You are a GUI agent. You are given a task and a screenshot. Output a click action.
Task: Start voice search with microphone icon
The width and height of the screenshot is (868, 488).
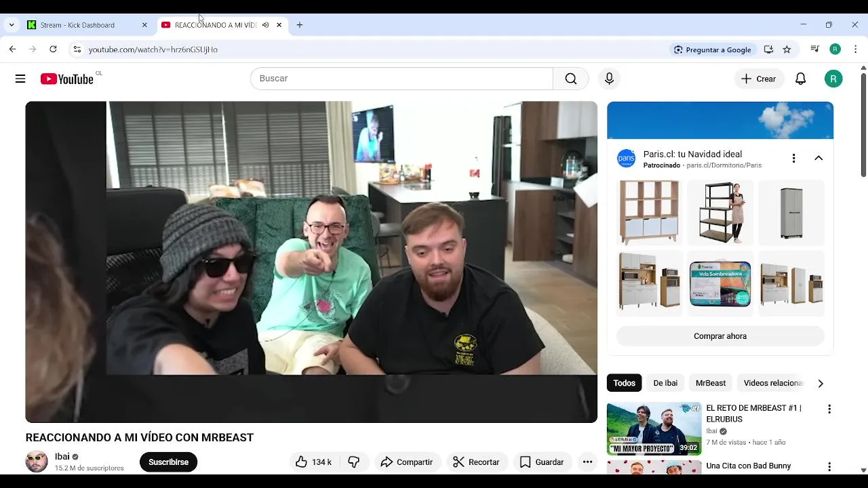pos(609,79)
